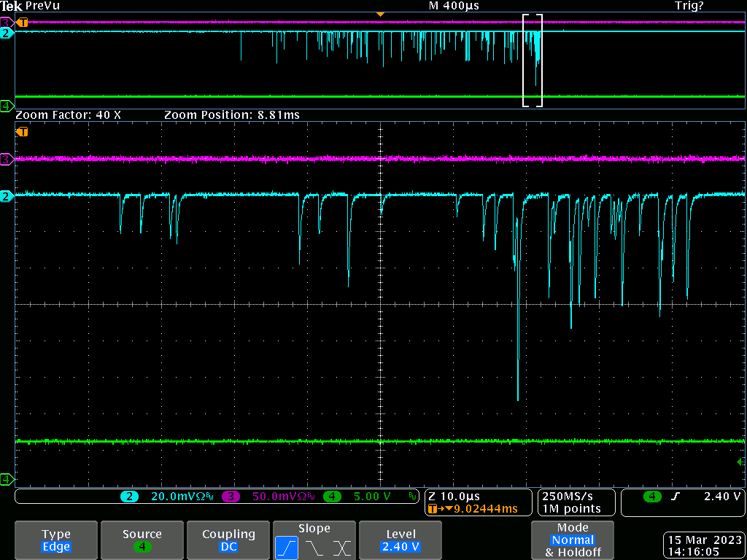Open the Coupling DC menu
Viewport: 747px width, 560px height.
228,540
